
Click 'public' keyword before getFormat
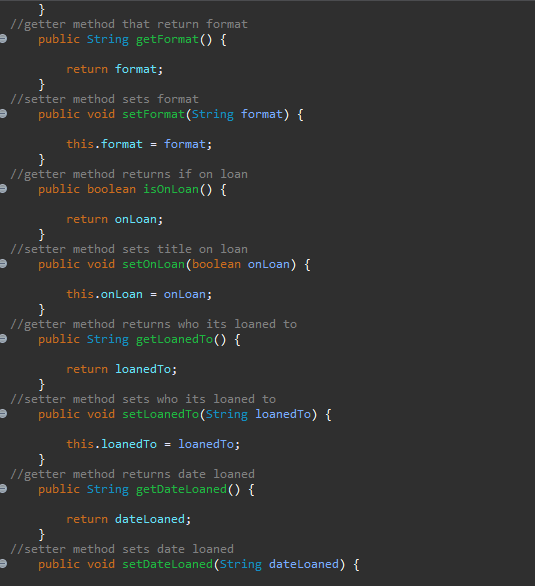tap(59, 39)
